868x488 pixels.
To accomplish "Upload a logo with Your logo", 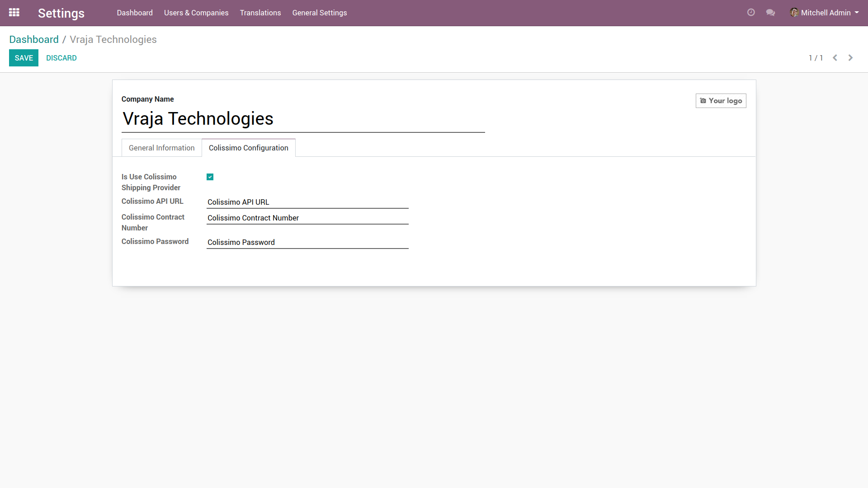I will tap(721, 101).
